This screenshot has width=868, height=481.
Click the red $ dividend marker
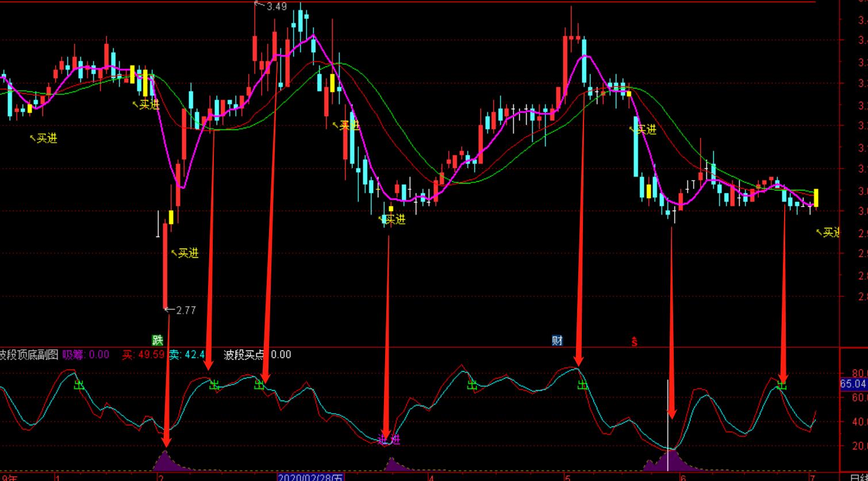tap(635, 341)
